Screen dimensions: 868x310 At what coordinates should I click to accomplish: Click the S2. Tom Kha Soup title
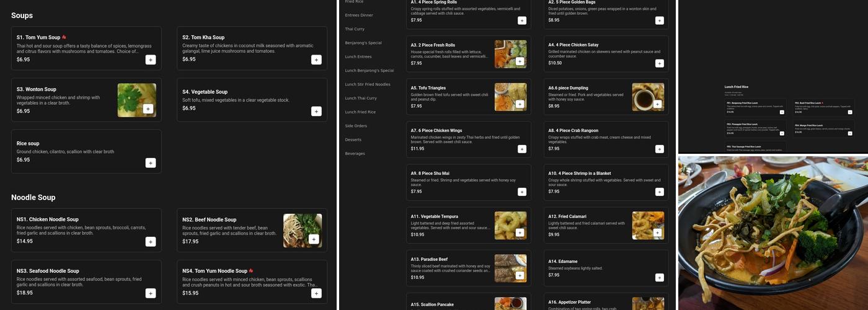[x=203, y=37]
